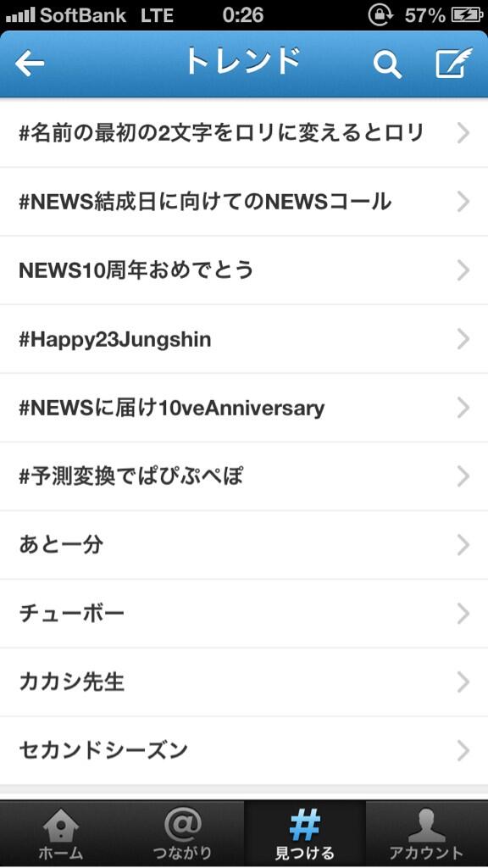Open trend #予測変換でぱぴぷぺぽ

[x=244, y=476]
